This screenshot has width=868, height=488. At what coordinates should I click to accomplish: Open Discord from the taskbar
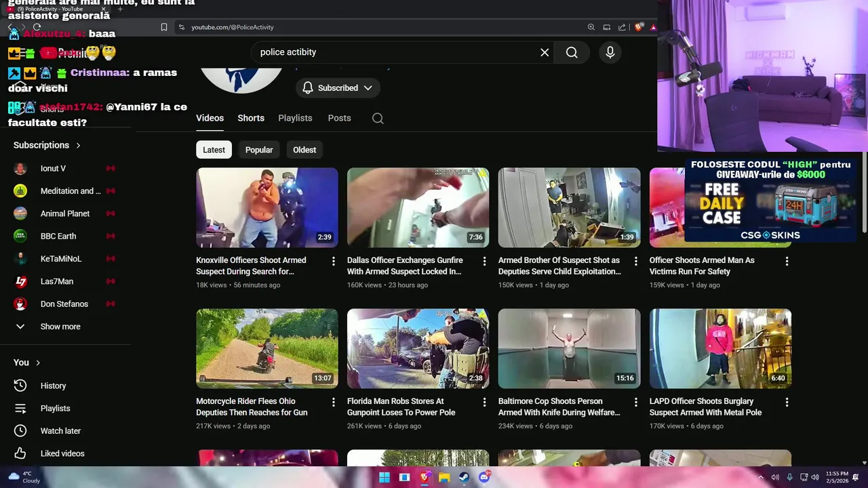(484, 477)
